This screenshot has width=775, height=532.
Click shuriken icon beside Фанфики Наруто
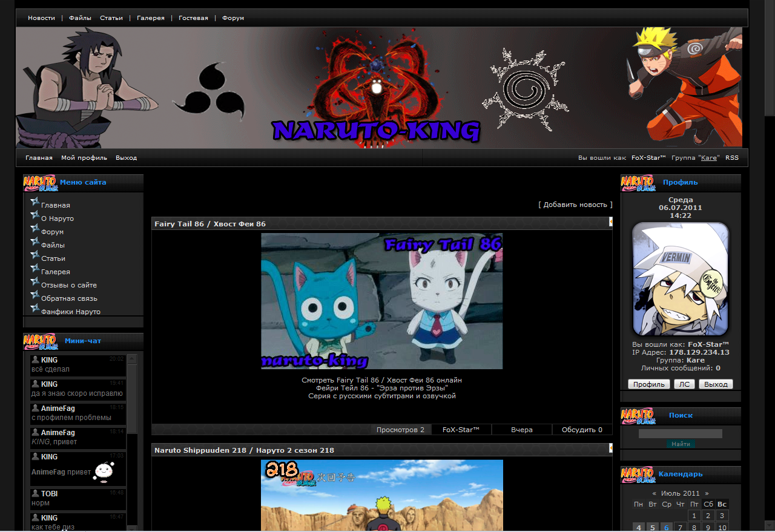[35, 308]
